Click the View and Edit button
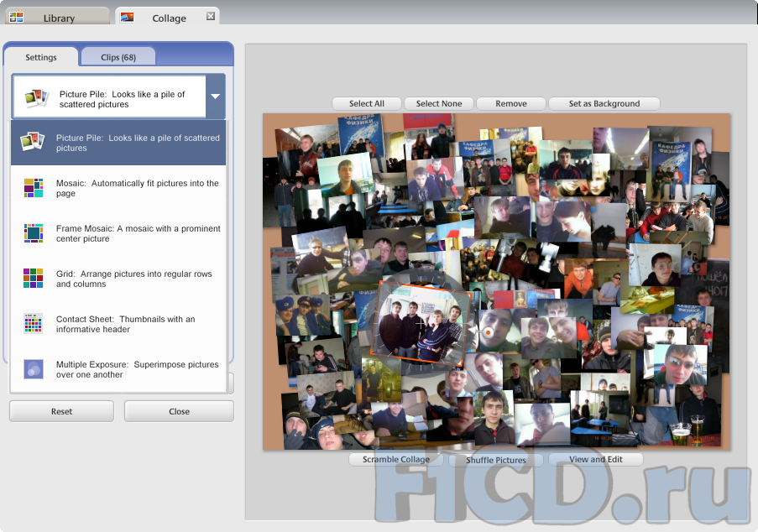Image resolution: width=758 pixels, height=532 pixels. click(x=596, y=460)
